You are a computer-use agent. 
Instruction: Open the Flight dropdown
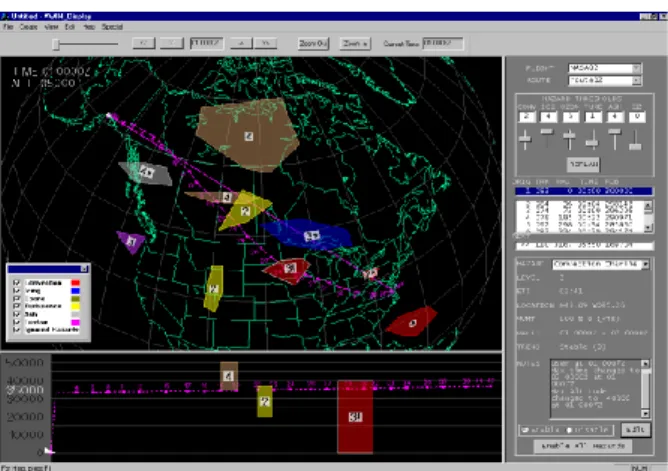[636, 68]
